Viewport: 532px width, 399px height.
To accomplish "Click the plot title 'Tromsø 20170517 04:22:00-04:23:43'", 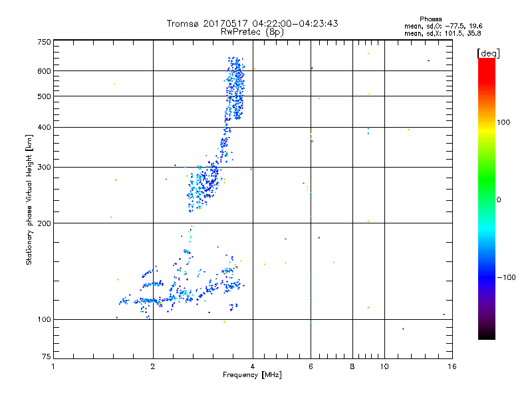I will 252,23.
